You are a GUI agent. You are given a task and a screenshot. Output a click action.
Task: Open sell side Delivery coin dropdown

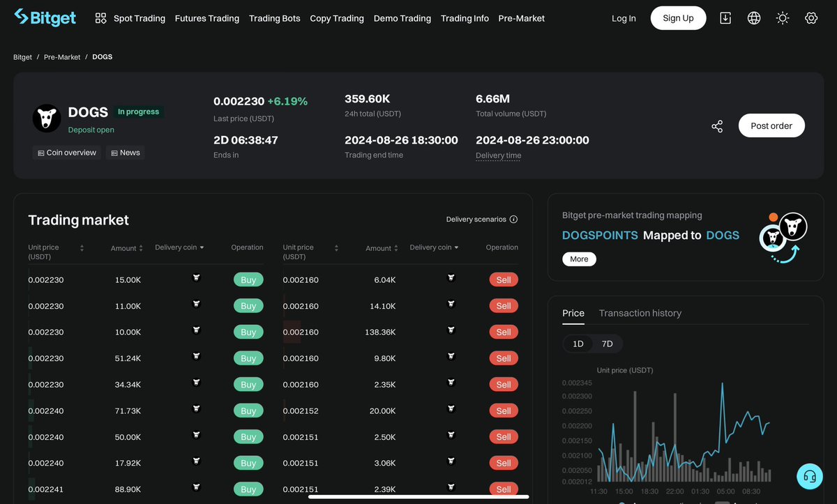(x=434, y=247)
